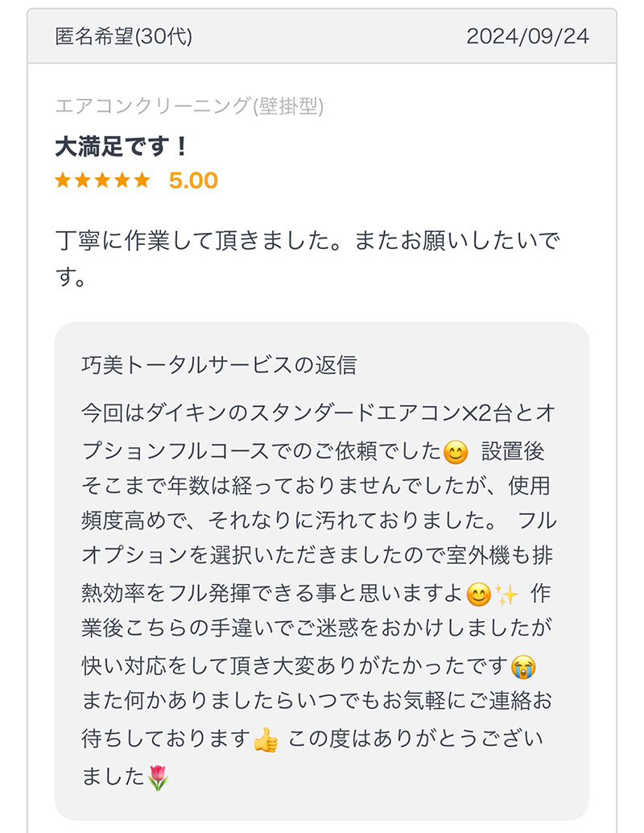Viewport: 644px width, 833px height.
Task: Click the crying face emoji
Action: pos(523,667)
